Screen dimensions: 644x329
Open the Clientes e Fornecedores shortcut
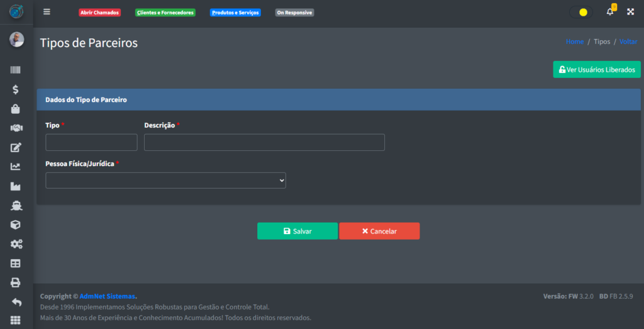[165, 13]
